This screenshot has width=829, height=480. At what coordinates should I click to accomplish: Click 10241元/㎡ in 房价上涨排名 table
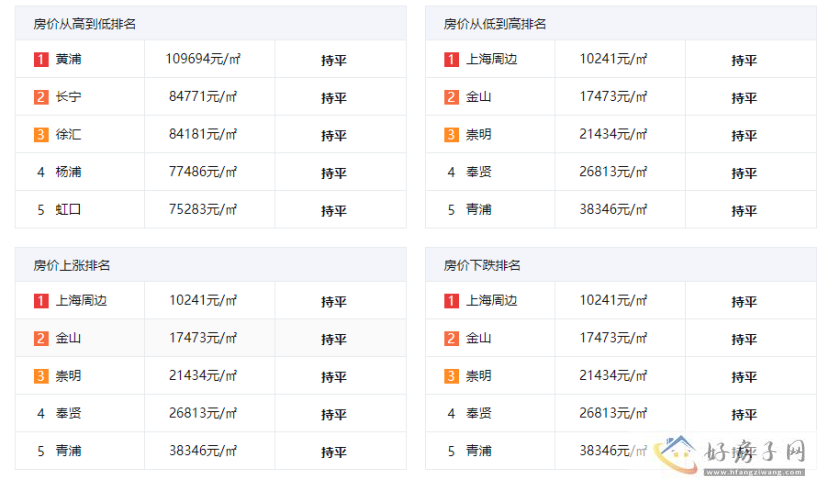coord(203,300)
